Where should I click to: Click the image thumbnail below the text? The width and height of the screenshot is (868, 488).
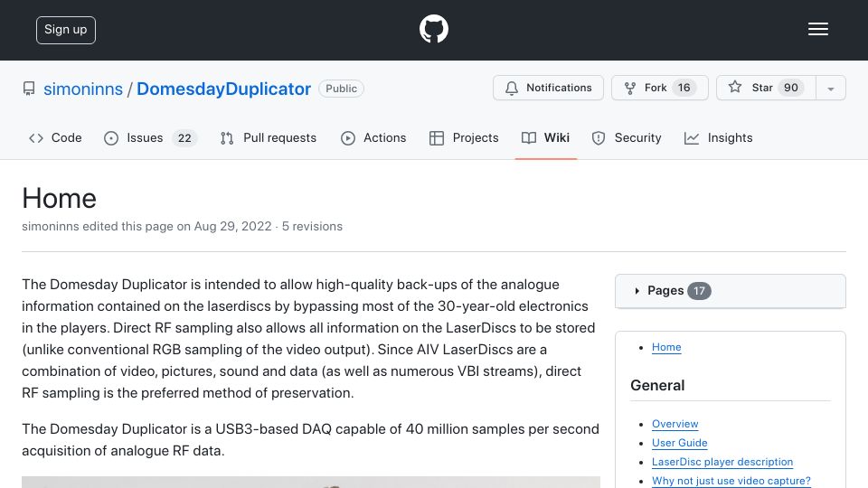click(x=310, y=482)
